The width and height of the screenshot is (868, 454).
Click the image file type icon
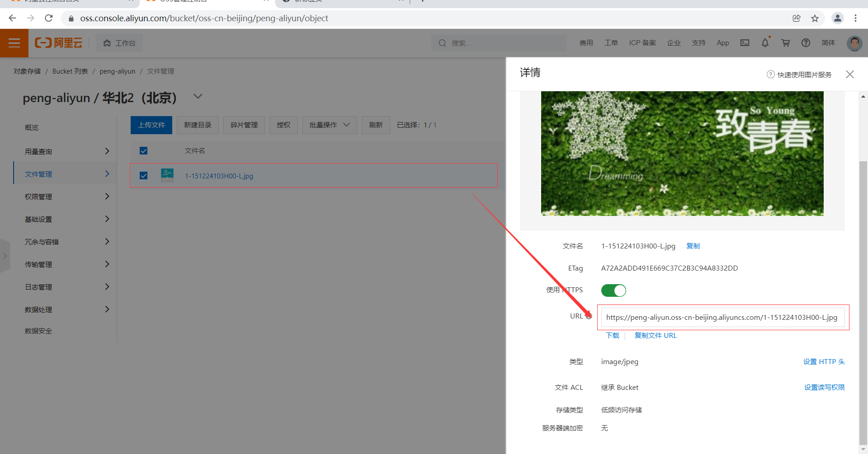pos(167,175)
